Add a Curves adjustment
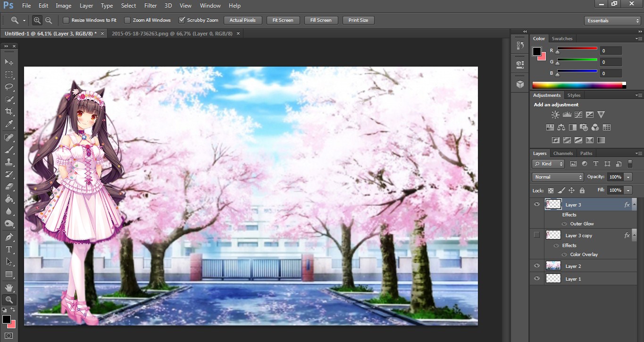The width and height of the screenshot is (644, 342). coord(578,114)
